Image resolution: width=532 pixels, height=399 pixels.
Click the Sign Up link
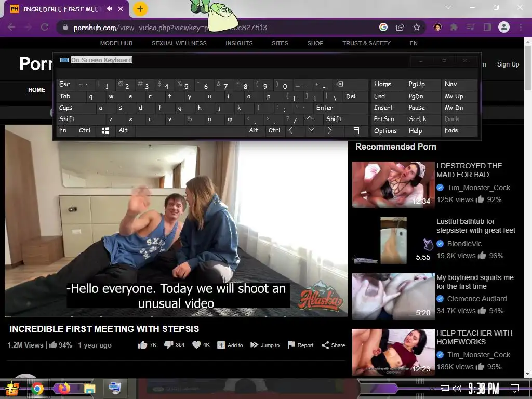pyautogui.click(x=508, y=64)
